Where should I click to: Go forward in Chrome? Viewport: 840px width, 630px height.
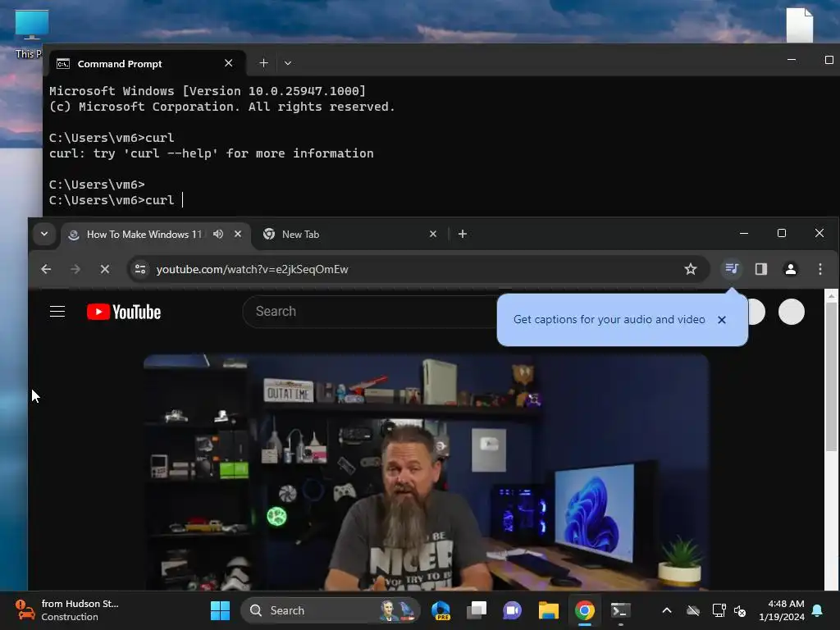(75, 269)
